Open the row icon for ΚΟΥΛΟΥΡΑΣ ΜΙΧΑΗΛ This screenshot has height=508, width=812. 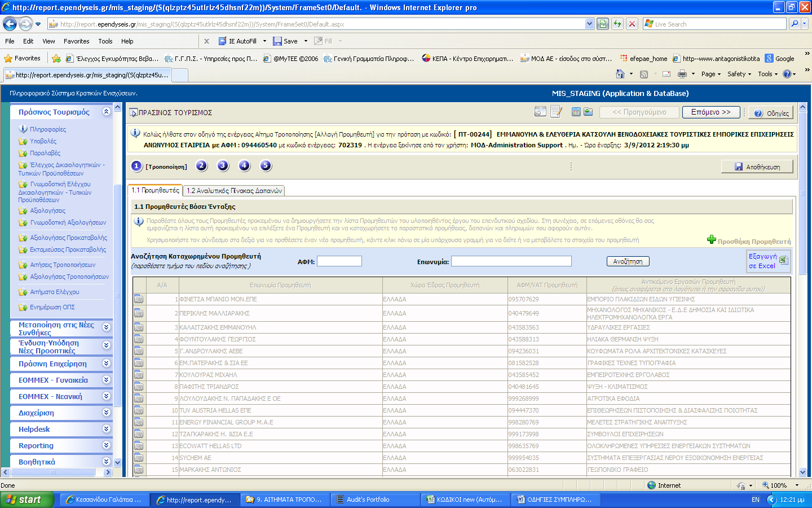[x=139, y=375]
